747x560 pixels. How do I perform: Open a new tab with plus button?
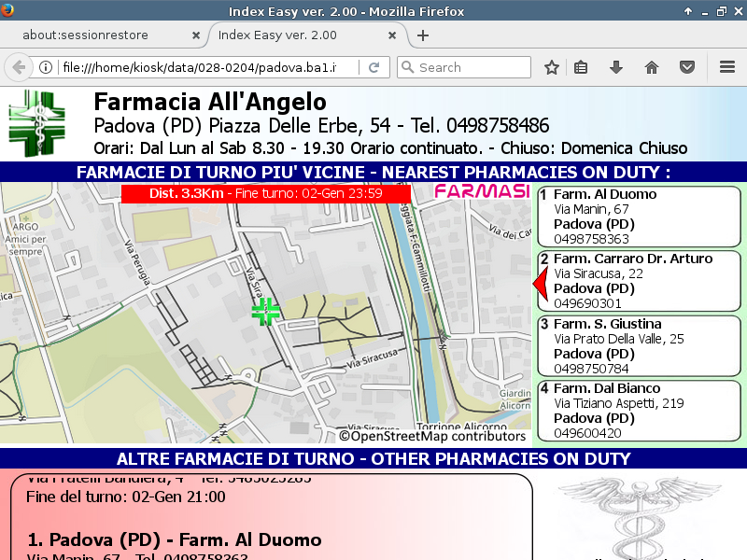tap(423, 35)
